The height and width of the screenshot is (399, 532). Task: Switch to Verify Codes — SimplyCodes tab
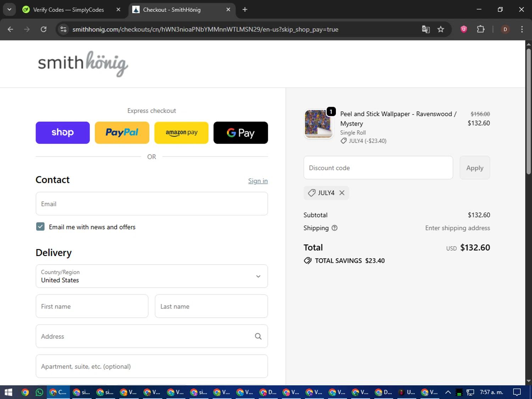point(68,10)
